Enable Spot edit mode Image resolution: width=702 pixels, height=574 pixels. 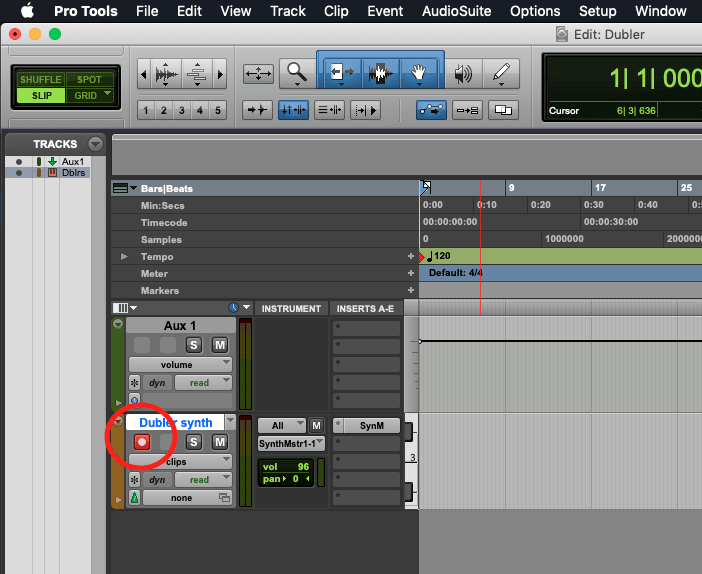(x=89, y=80)
